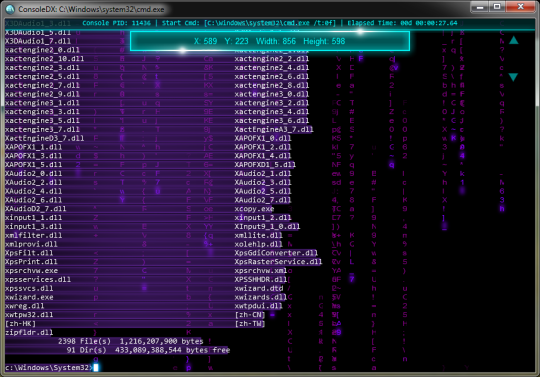This screenshot has height=377, width=540.
Task: Click file name xactengine2_9.dll
Action: pyautogui.click(x=42, y=94)
